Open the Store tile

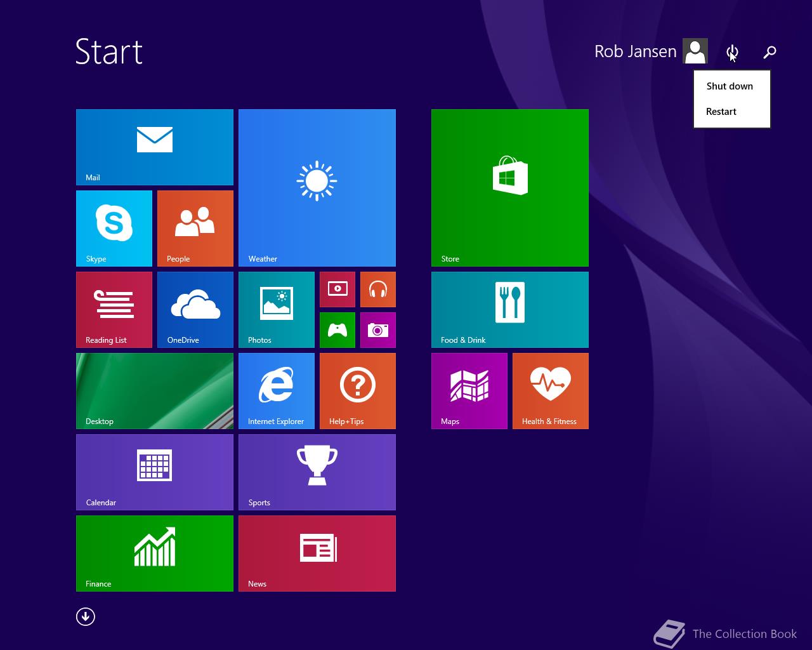pyautogui.click(x=510, y=188)
